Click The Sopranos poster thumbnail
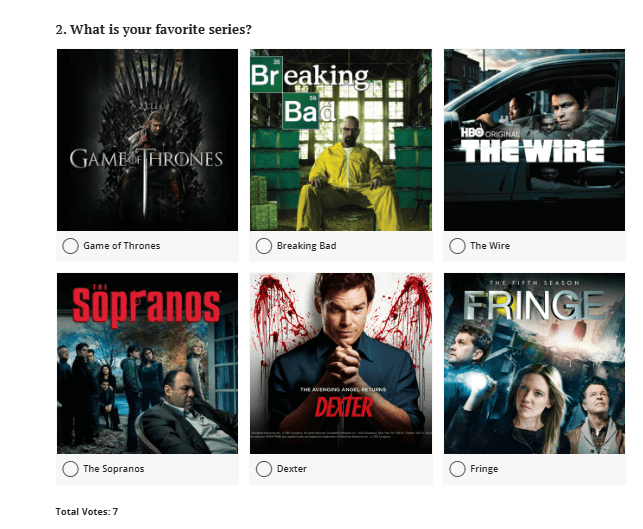This screenshot has height=529, width=643. point(147,363)
